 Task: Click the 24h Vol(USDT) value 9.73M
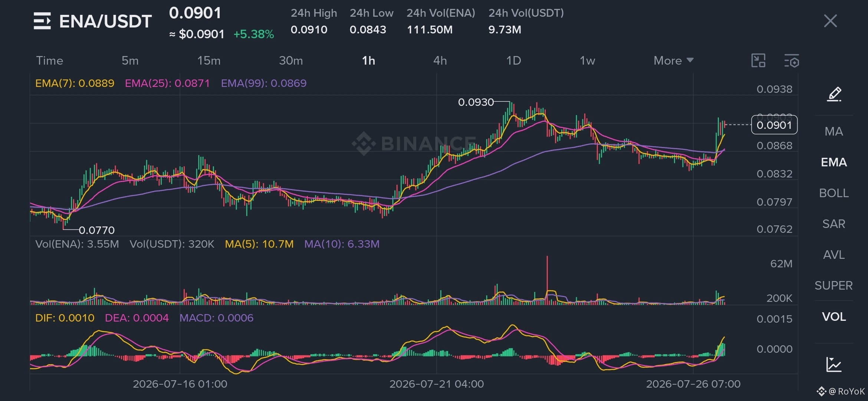click(x=505, y=30)
